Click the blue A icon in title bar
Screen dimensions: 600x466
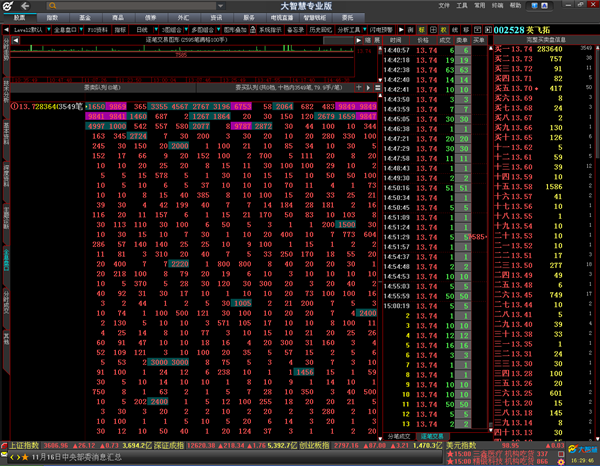coord(544,5)
